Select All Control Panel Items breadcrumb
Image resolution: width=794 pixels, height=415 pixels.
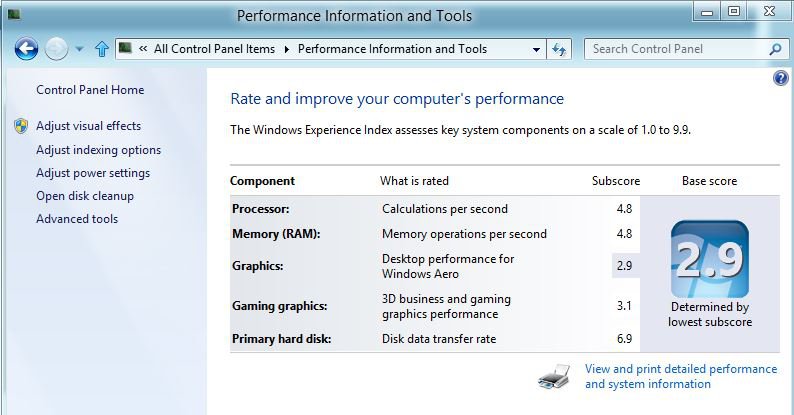[x=214, y=49]
